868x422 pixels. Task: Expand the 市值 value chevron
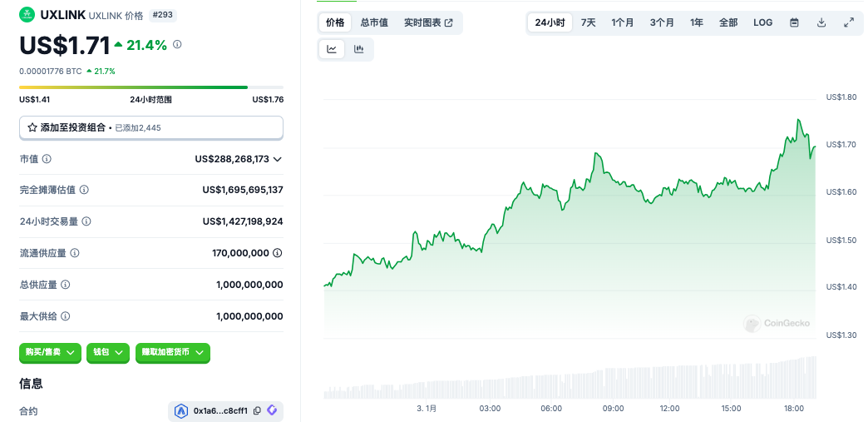278,159
